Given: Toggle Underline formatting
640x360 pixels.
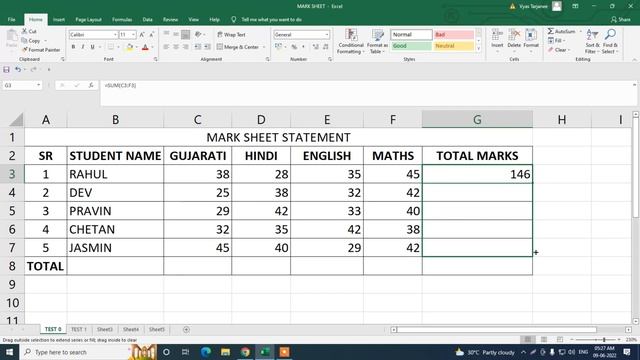Looking at the screenshot, I should coord(93,47).
